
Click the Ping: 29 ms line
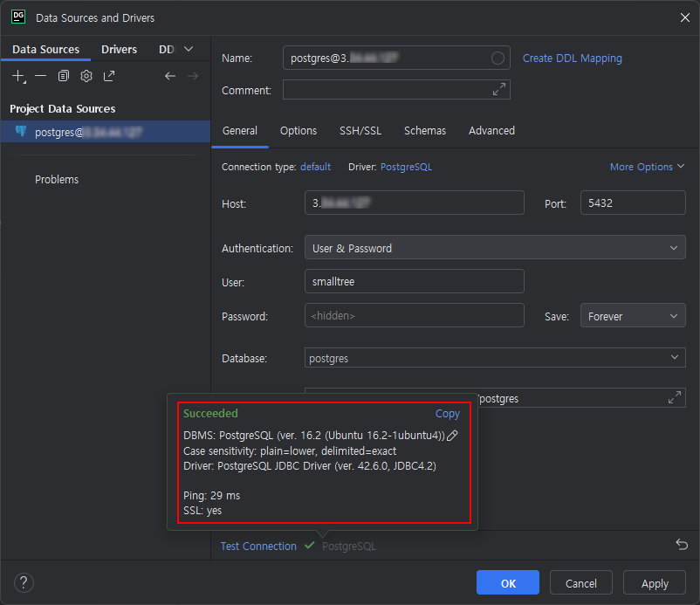tap(211, 496)
